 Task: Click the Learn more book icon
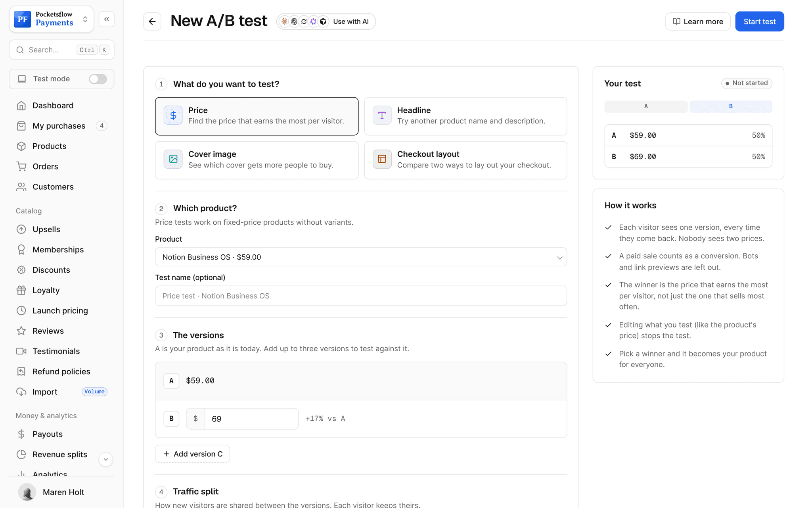coord(676,21)
